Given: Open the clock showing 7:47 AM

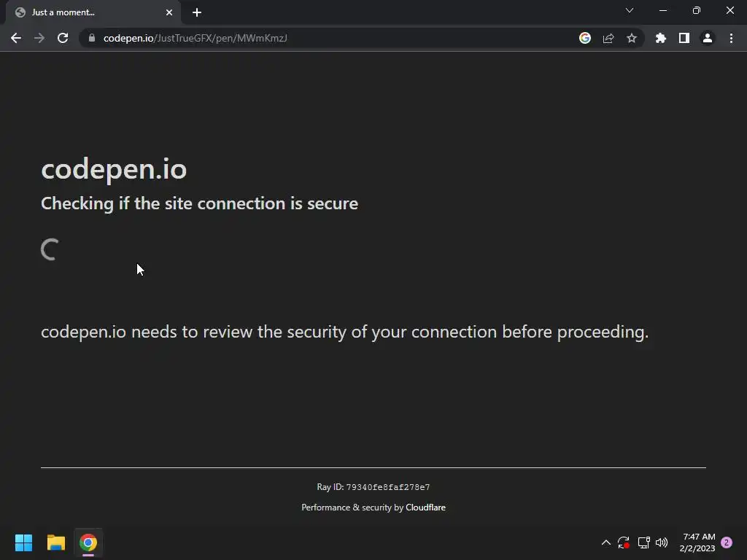Looking at the screenshot, I should coord(697,542).
